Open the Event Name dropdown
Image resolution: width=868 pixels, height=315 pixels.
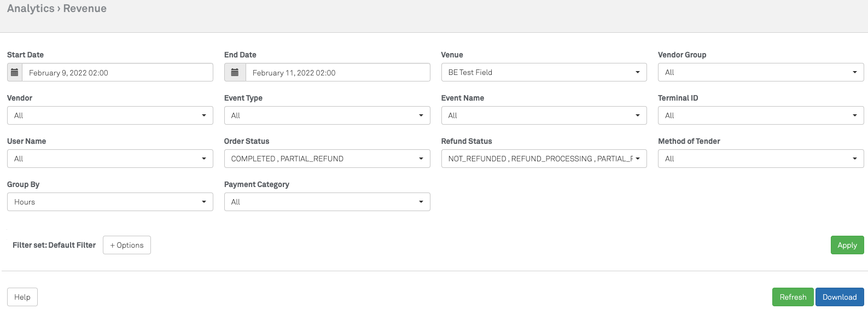pyautogui.click(x=544, y=115)
